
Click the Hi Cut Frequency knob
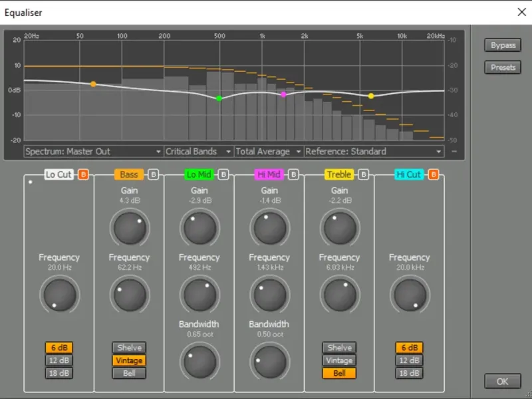410,295
